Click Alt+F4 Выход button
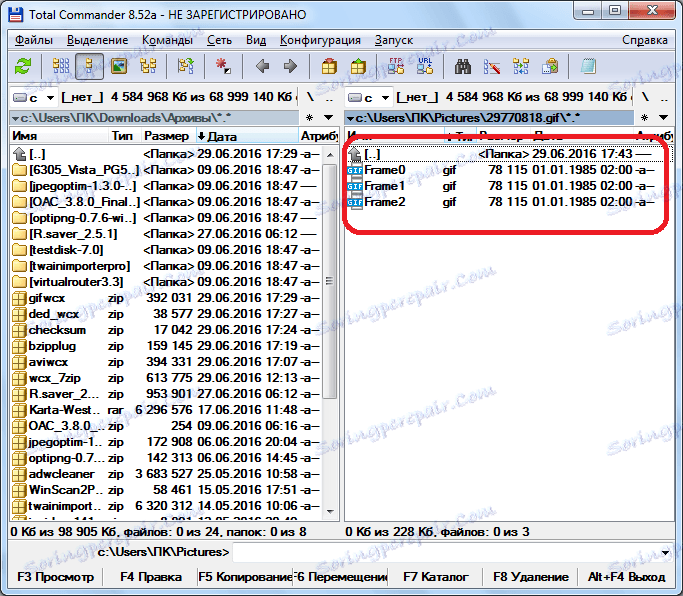The width and height of the screenshot is (683, 596). (x=626, y=577)
